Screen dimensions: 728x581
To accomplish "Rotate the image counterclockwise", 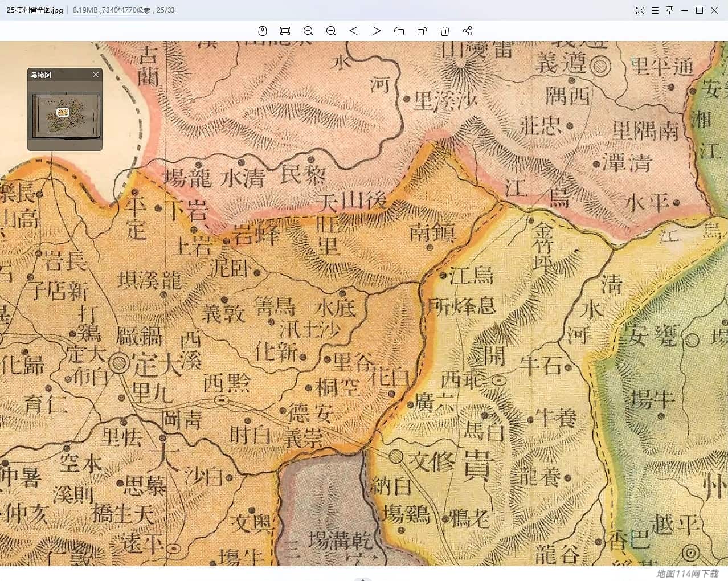I will (399, 31).
